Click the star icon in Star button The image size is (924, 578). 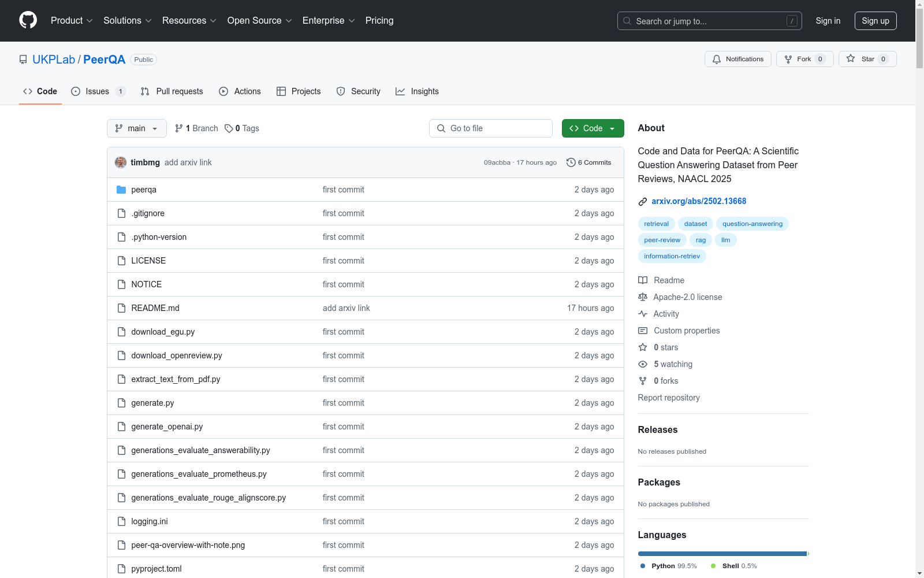coord(851,58)
